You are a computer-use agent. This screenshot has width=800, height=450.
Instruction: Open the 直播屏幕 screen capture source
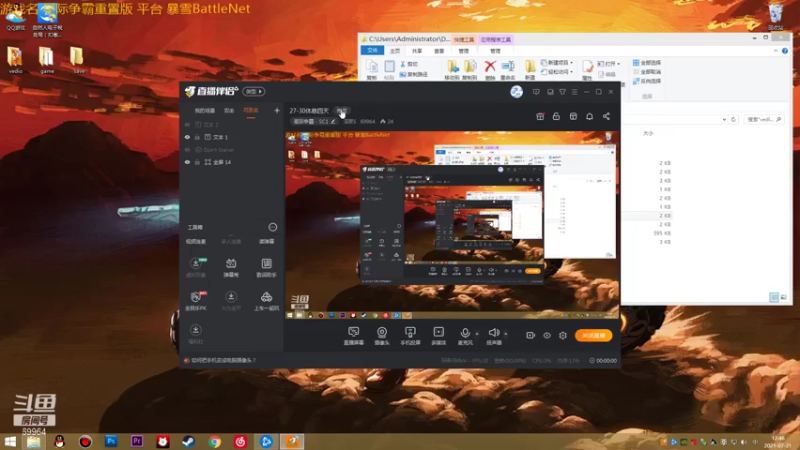tap(354, 336)
